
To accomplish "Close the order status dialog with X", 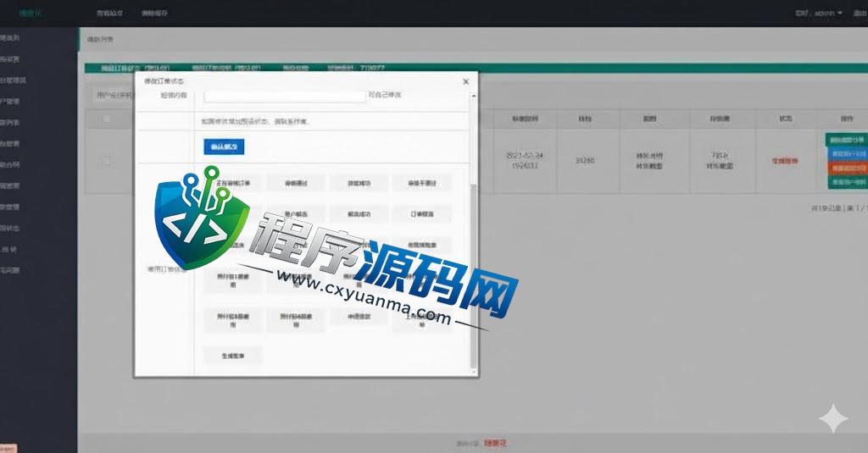I will coord(465,81).
